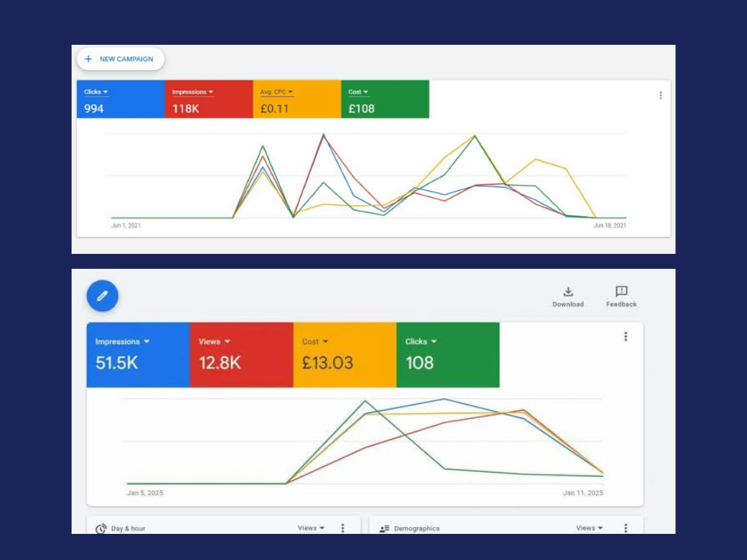
Task: Select the £108 cost value
Action: tap(361, 108)
